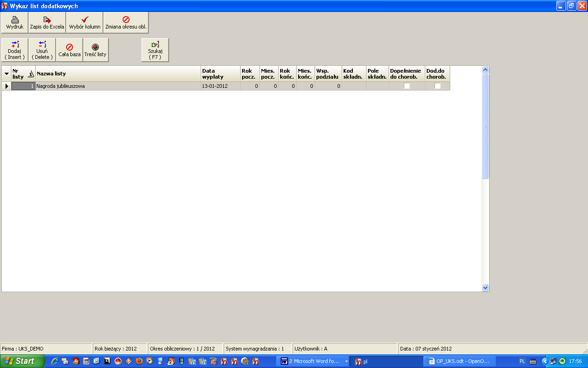588x368 pixels.
Task: Click the Mies. końc. column header
Action: tap(305, 74)
